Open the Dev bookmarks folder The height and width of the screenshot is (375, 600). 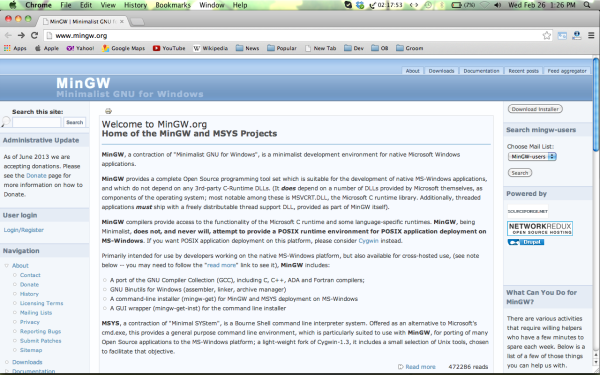pos(354,48)
